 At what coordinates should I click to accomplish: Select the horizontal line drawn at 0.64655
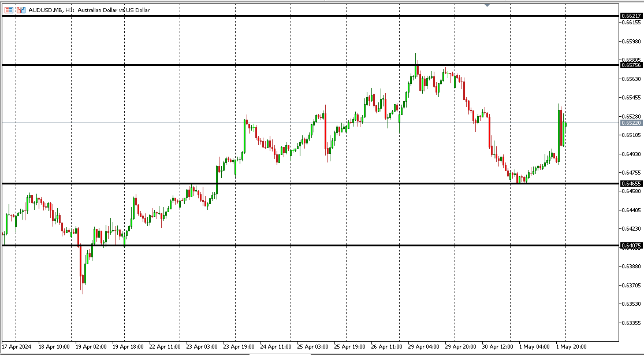tap(311, 183)
